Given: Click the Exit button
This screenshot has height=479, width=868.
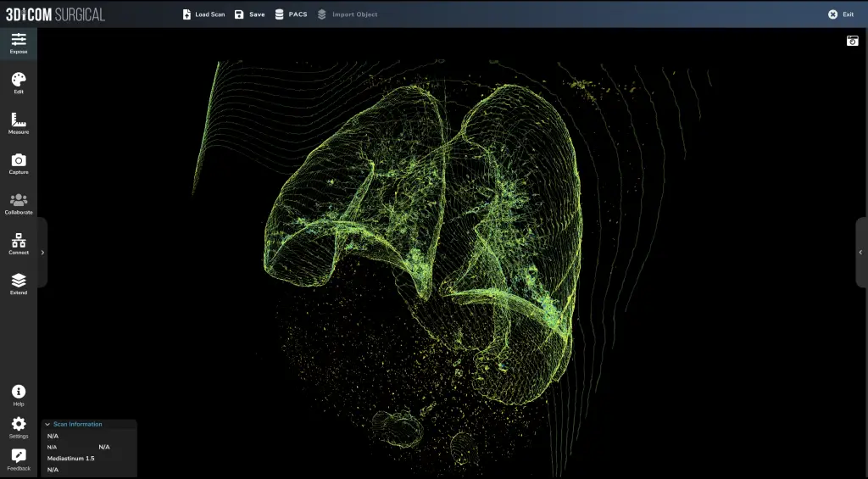Looking at the screenshot, I should pos(841,14).
